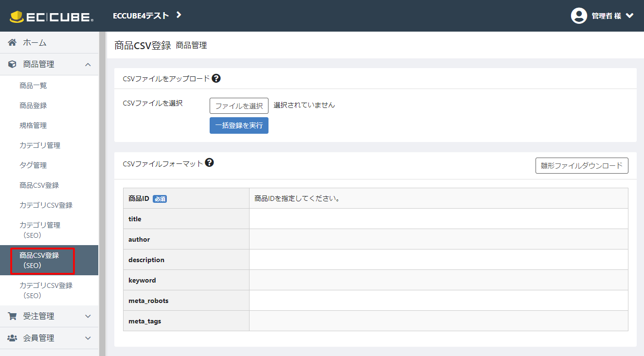Open help icon next to CSVファイルをアップロード

[216, 78]
